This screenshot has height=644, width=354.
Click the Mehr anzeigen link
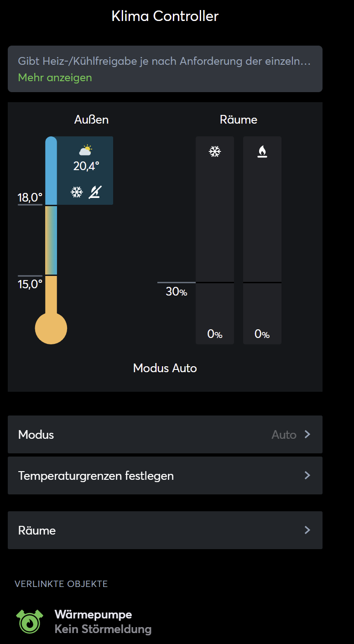point(55,78)
